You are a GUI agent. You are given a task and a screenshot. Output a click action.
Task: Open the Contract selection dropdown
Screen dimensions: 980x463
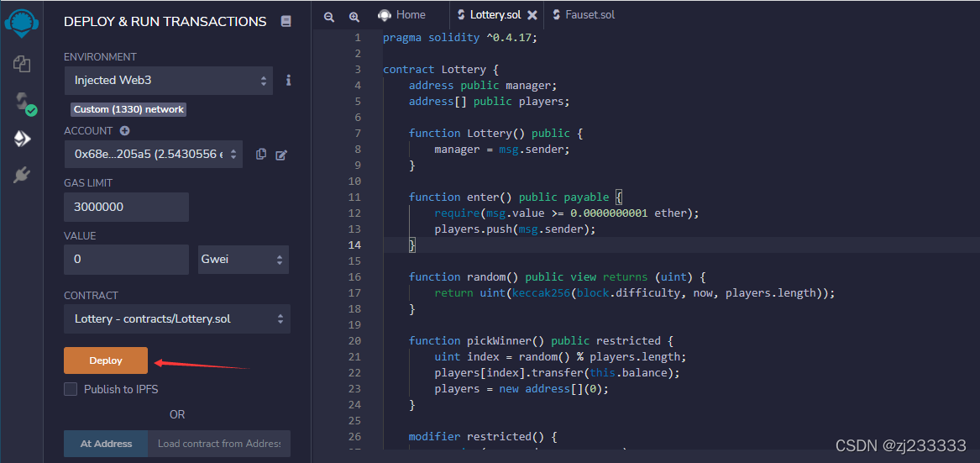click(x=177, y=318)
